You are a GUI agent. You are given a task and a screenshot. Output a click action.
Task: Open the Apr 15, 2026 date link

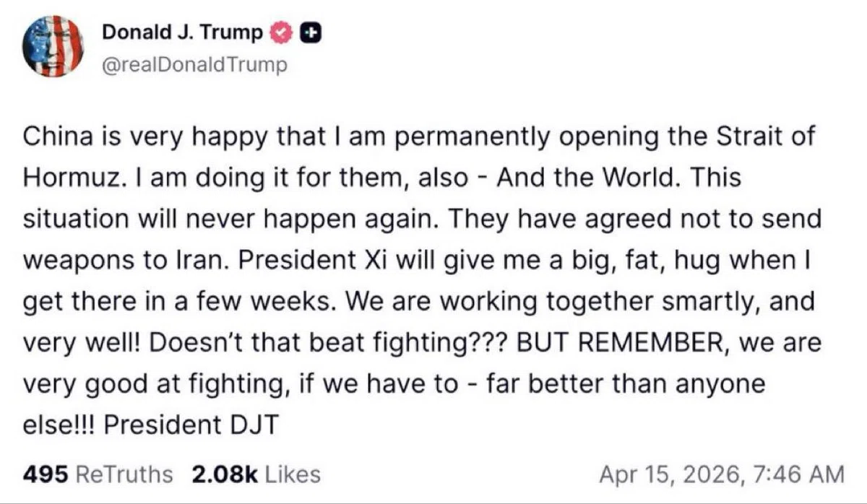[672, 474]
